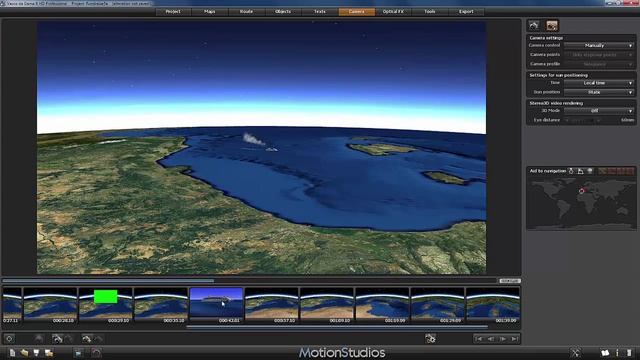Open the 3D Mode dropdown
The height and width of the screenshot is (360, 640).
pyautogui.click(x=599, y=111)
